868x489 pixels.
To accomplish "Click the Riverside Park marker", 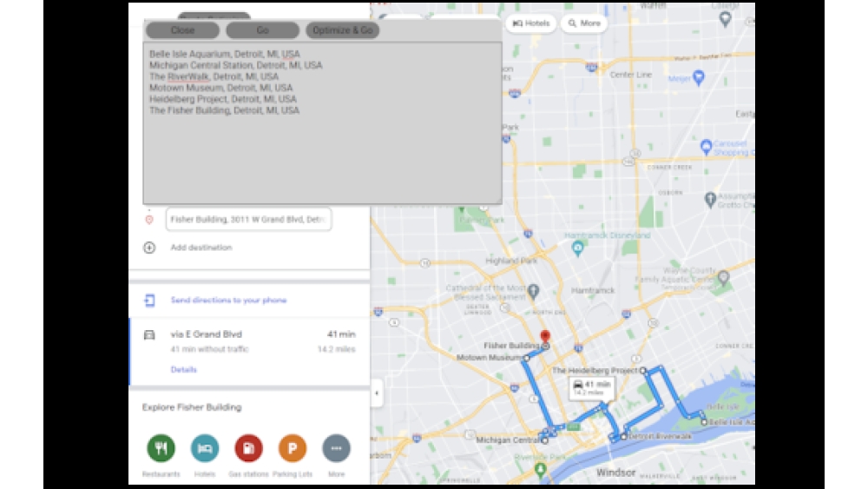I will click(541, 470).
